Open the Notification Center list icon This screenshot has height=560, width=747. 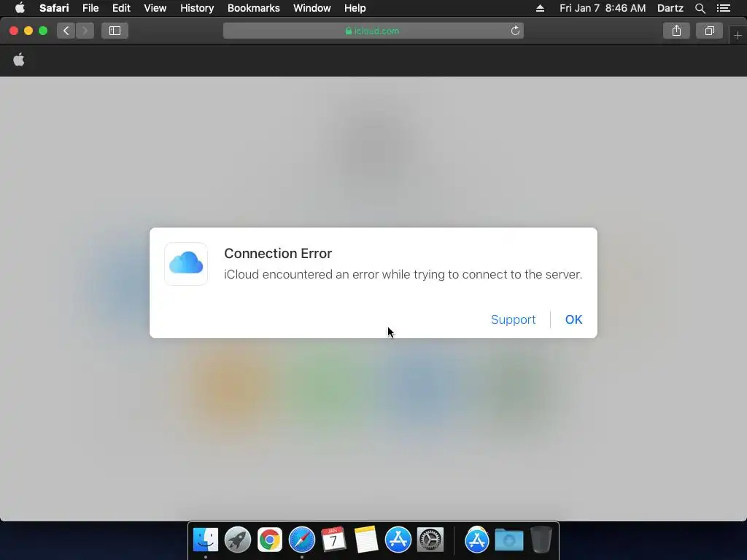[723, 8]
